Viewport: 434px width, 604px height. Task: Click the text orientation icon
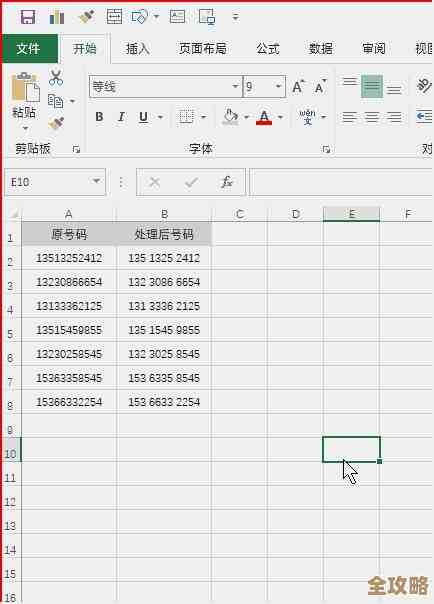coord(424,86)
